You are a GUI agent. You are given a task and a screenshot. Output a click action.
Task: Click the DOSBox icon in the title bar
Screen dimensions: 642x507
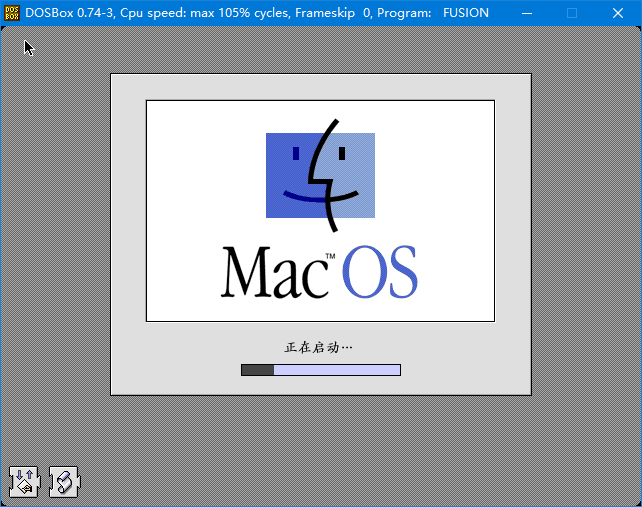[x=12, y=13]
